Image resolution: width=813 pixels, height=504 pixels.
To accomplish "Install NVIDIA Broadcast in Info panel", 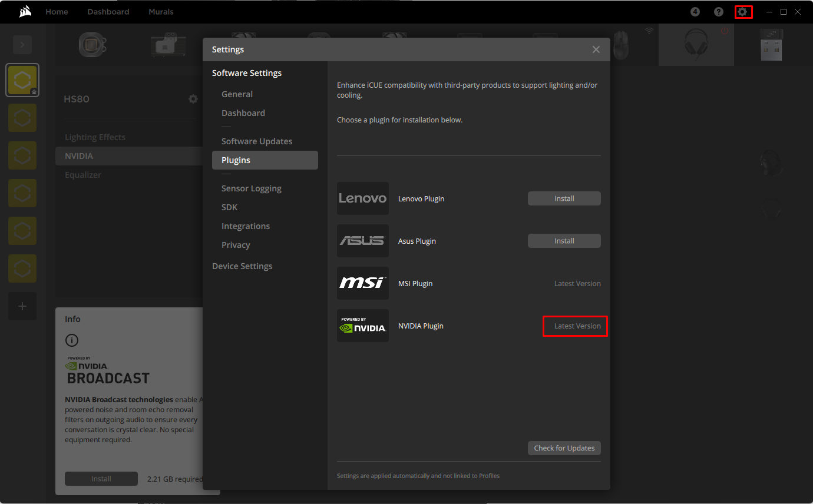I will click(x=101, y=479).
